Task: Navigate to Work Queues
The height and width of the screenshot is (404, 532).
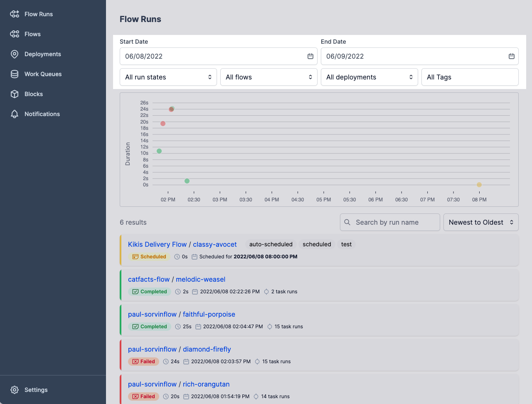Action: (x=43, y=74)
